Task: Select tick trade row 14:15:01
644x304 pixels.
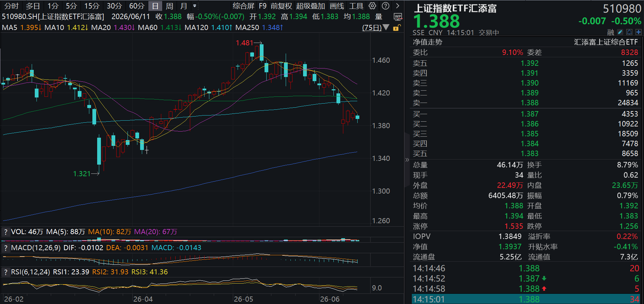Action: click(x=527, y=299)
